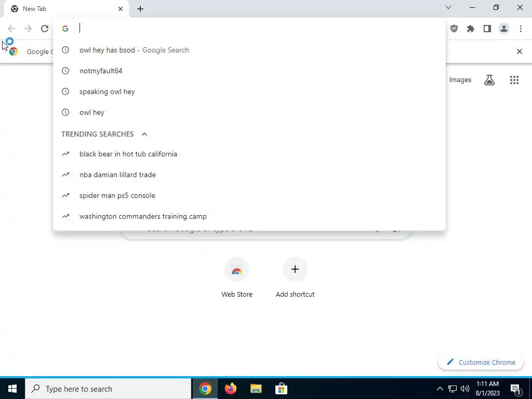Viewport: 532px width, 399px height.
Task: Click the Customize Chrome button
Action: pos(481,362)
